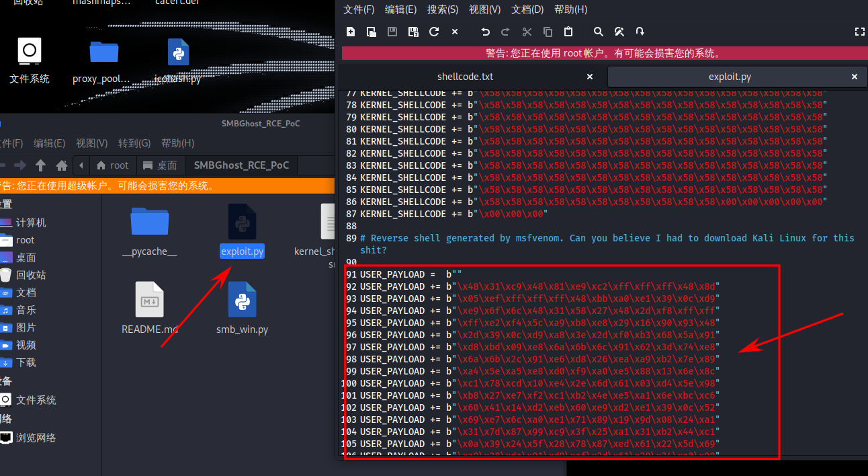This screenshot has width=868, height=476.
Task: Click the Save As toolbar icon
Action: tap(413, 32)
